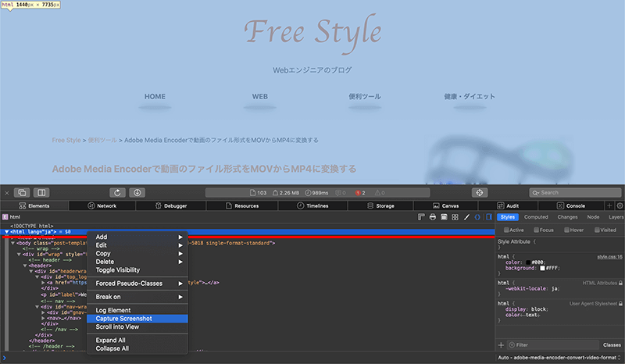Click the resource count 103 indicator
The width and height of the screenshot is (625, 364).
click(258, 193)
